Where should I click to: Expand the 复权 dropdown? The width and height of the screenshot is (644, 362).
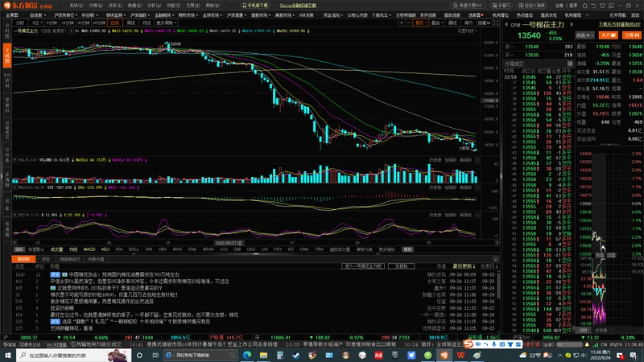(x=421, y=23)
